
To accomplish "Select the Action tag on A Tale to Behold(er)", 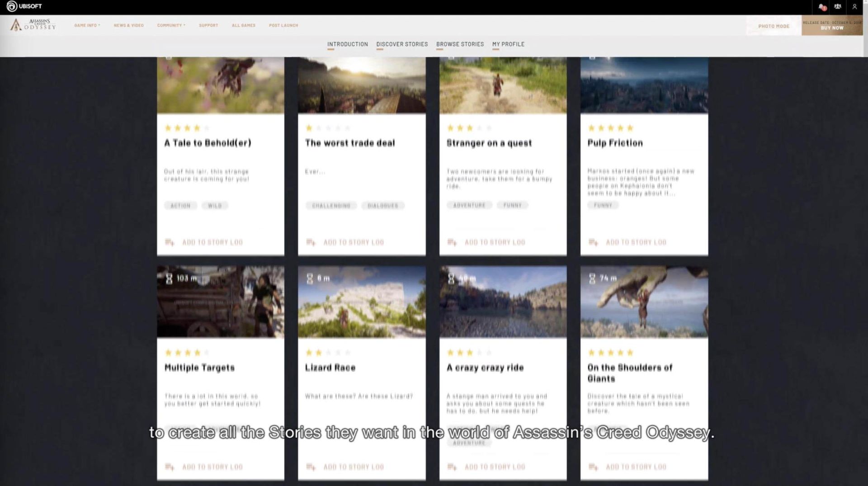I will pyautogui.click(x=180, y=206).
